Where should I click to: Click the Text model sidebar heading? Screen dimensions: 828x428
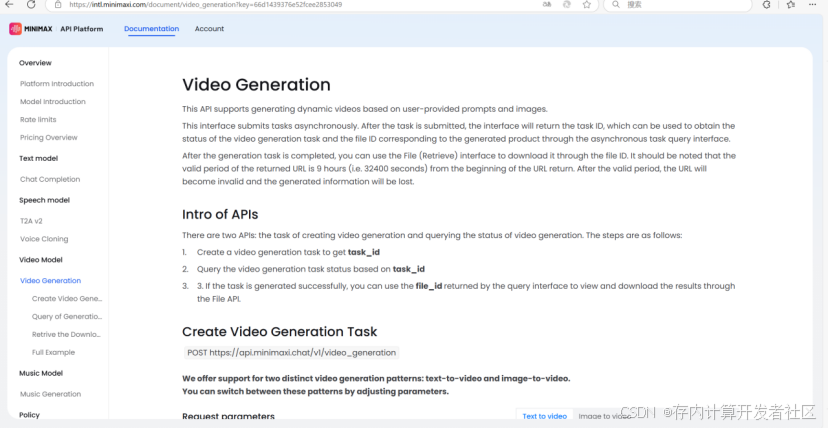click(39, 158)
